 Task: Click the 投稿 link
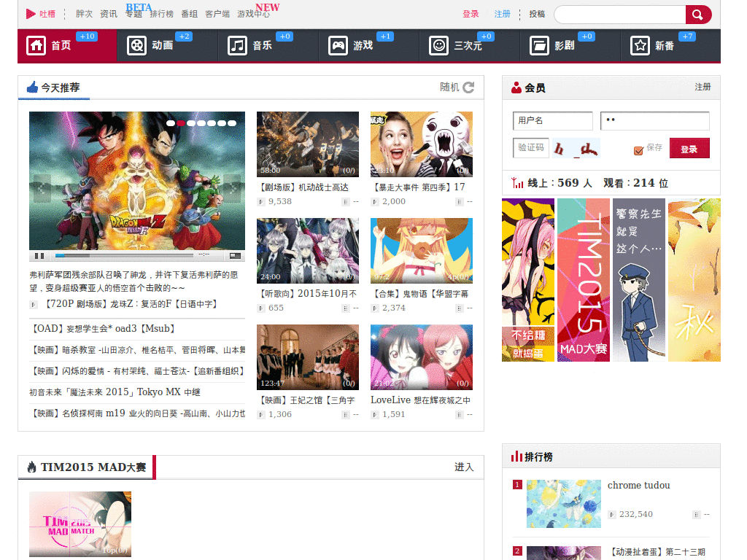(x=537, y=14)
